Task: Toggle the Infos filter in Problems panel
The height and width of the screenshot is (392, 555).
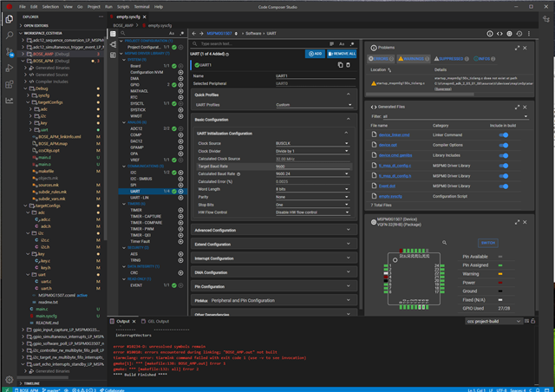Action: pyautogui.click(x=484, y=59)
